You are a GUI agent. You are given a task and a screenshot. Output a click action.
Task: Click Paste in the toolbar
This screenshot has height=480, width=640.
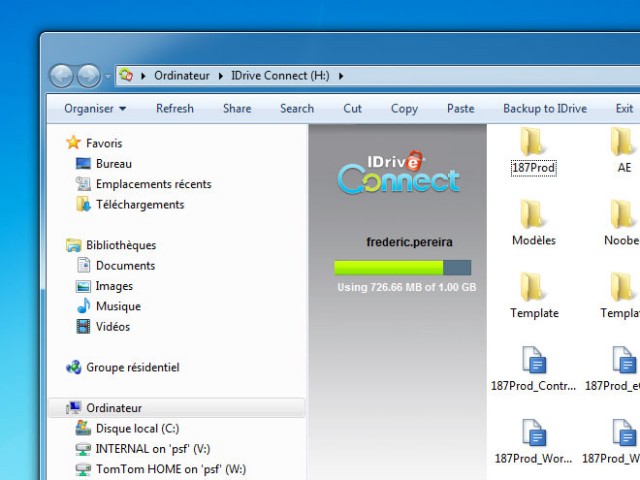point(460,109)
